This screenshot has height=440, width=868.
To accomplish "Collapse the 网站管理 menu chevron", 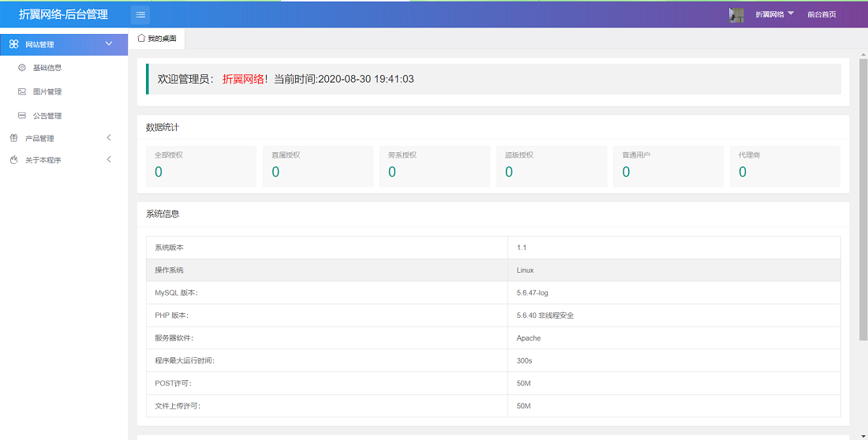I will (109, 44).
